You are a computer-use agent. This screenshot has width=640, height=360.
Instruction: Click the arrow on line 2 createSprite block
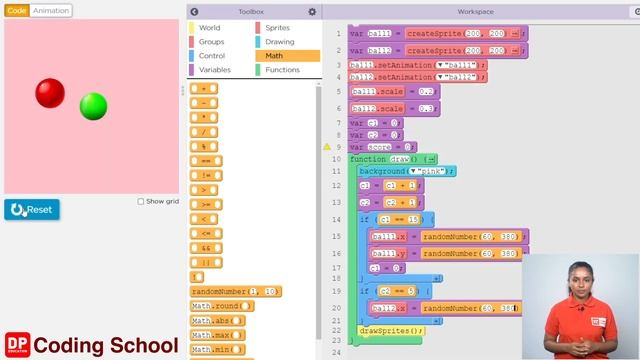(x=515, y=51)
